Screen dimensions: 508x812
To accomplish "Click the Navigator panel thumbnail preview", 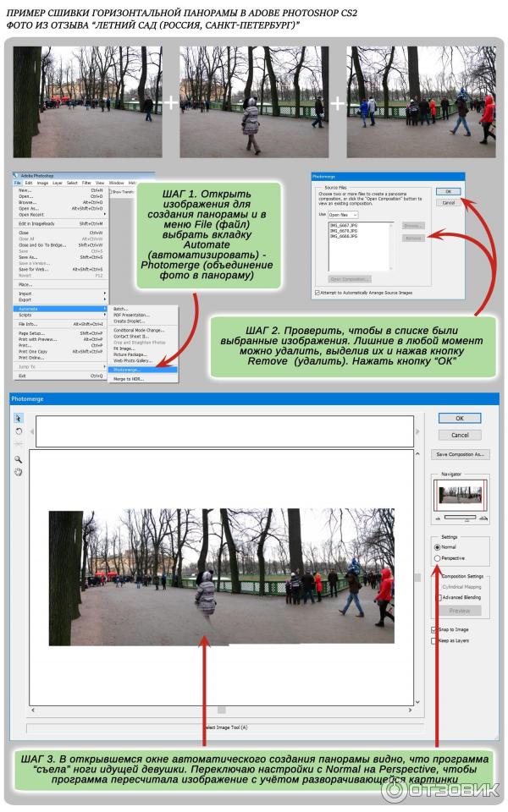I will point(460,496).
